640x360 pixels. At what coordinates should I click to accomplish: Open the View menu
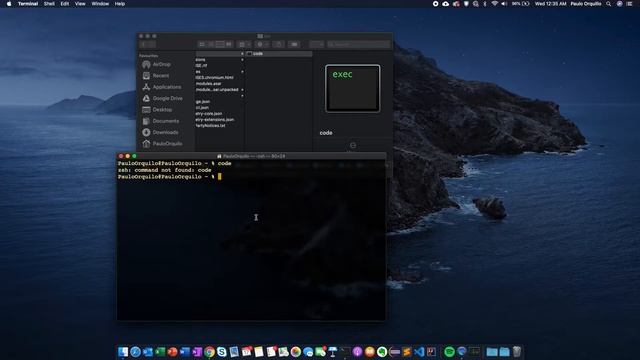(80, 4)
